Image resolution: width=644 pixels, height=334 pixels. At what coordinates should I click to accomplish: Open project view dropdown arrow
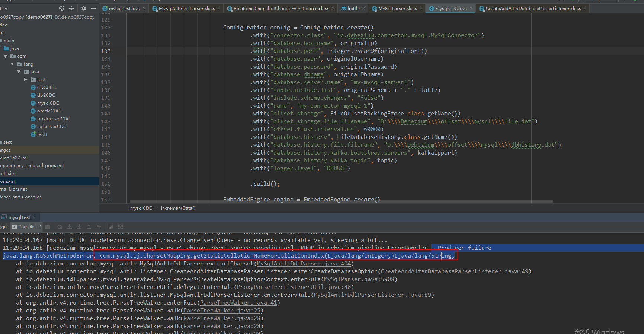[6, 8]
